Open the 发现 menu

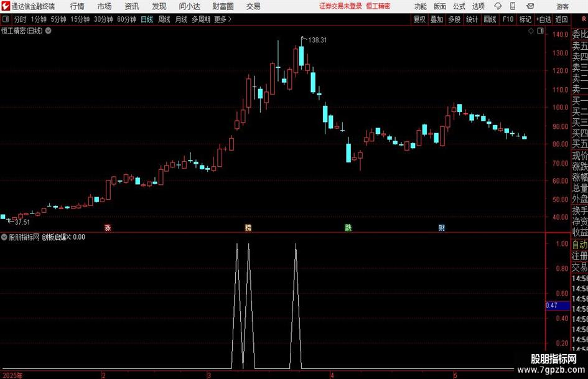(159, 6)
